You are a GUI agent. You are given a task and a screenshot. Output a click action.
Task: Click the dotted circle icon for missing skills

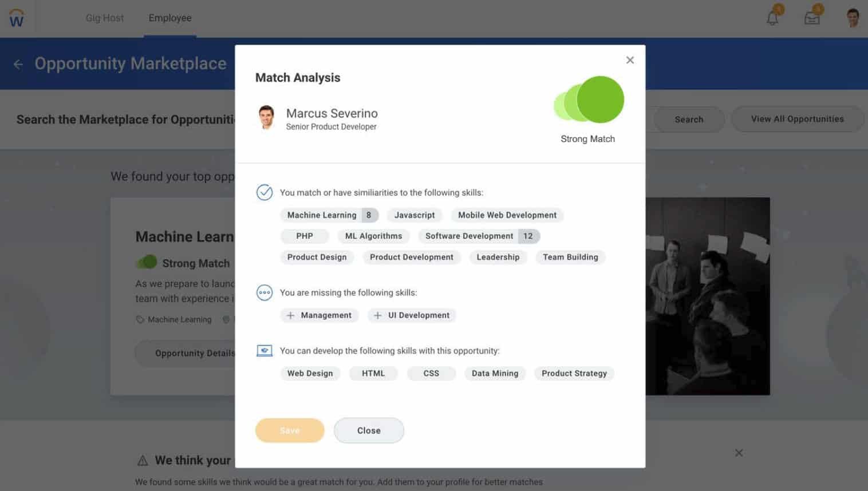(x=264, y=292)
